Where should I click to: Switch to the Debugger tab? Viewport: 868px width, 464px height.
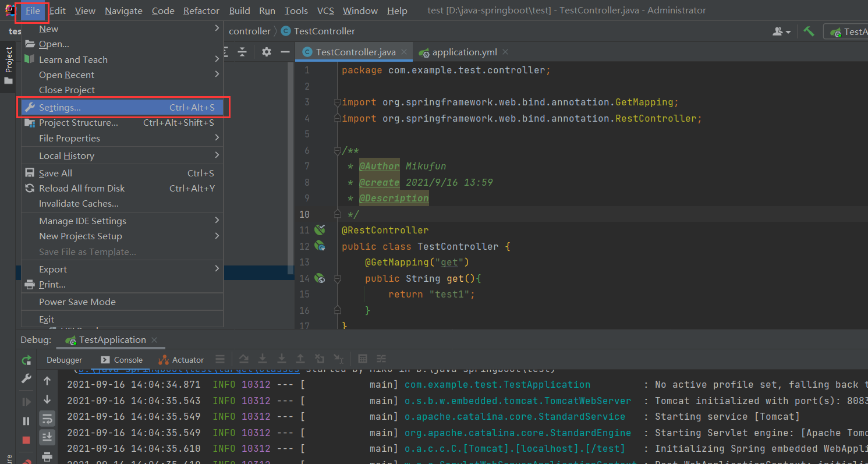click(65, 360)
